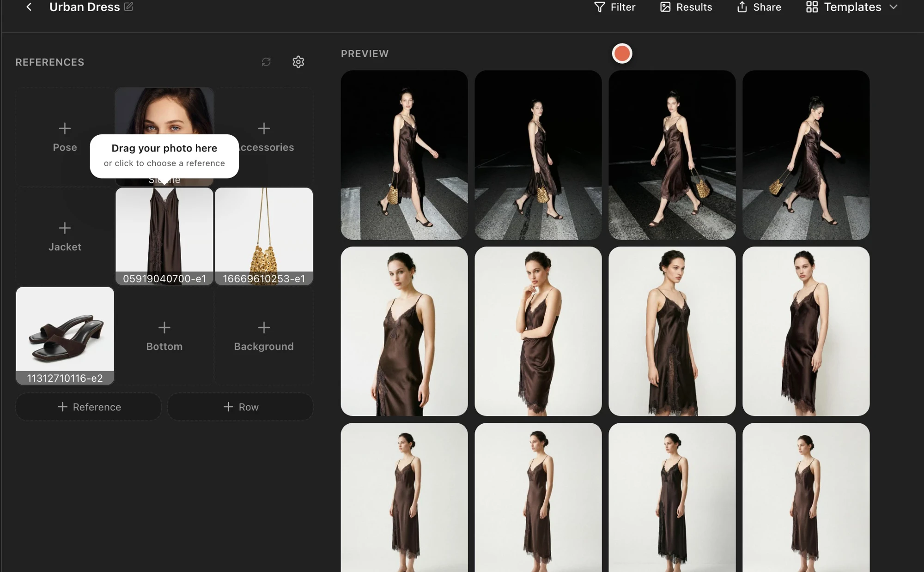
Task: Open third studio preview in second row
Action: pos(672,331)
